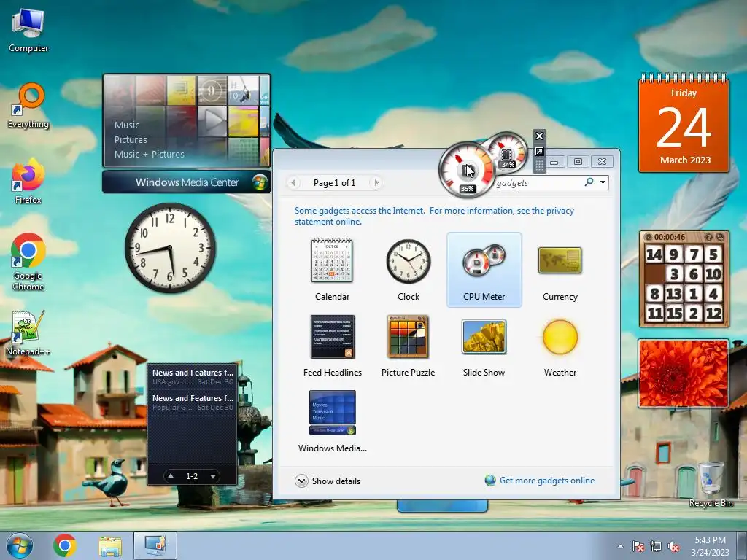Select the Firefox desktop shortcut
Image resolution: width=747 pixels, height=560 pixels.
click(x=28, y=182)
